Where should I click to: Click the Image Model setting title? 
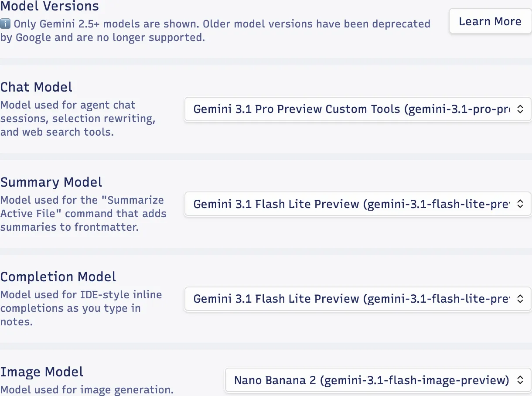coord(42,372)
